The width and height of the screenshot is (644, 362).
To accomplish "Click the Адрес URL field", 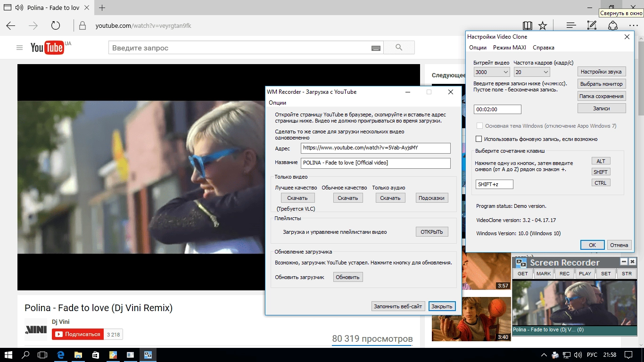I will point(376,148).
